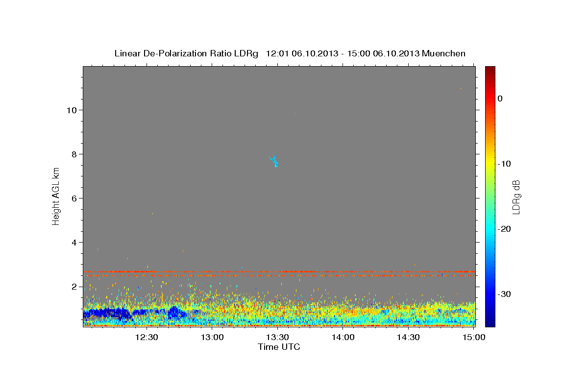Click the colorbar value label -30
This screenshot has width=588, height=392.
(x=504, y=294)
